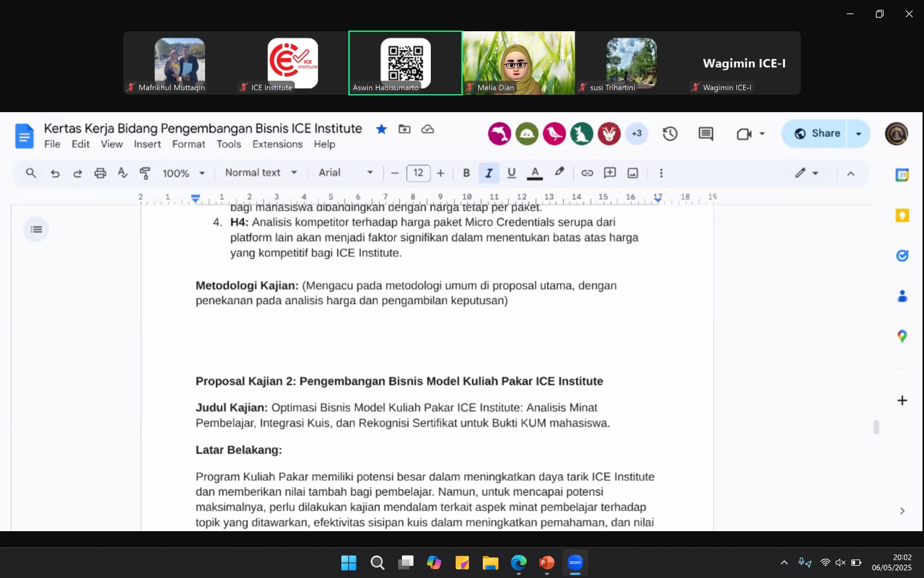Screen dimensions: 924x578
Task: Open Windows Start menu
Action: (x=349, y=562)
